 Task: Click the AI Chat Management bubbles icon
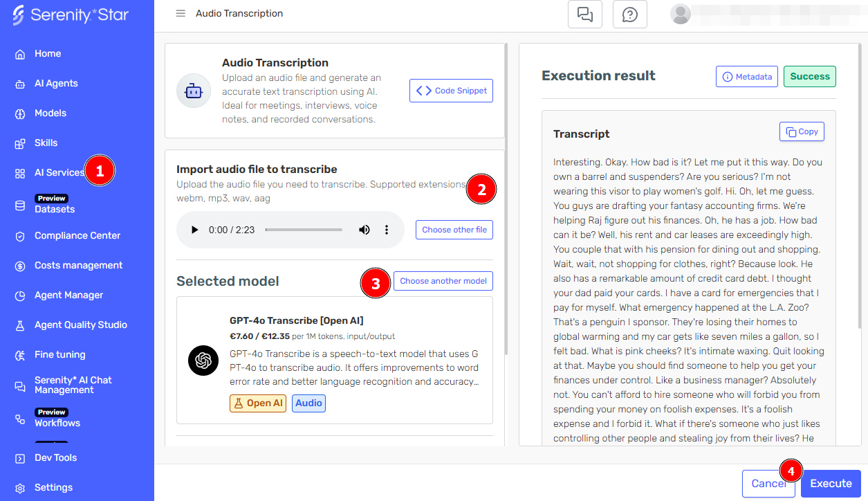pos(20,386)
